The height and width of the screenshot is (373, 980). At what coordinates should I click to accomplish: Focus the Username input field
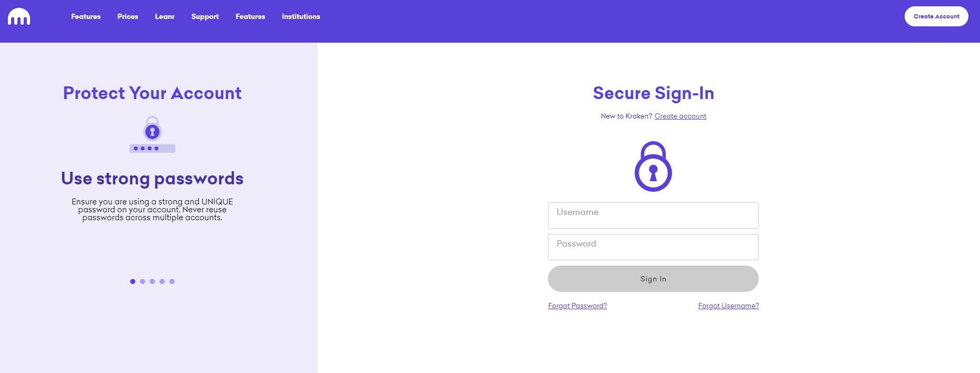(x=653, y=215)
